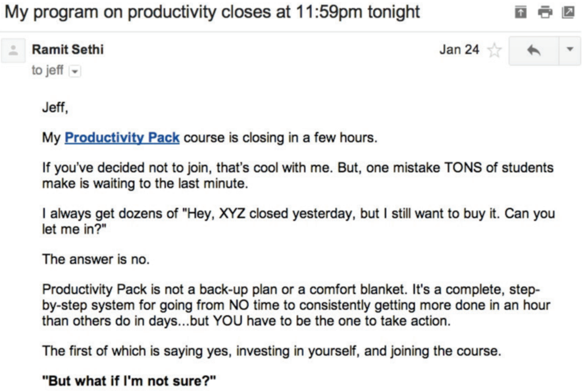Open the More options dropdown beside Reply

569,50
